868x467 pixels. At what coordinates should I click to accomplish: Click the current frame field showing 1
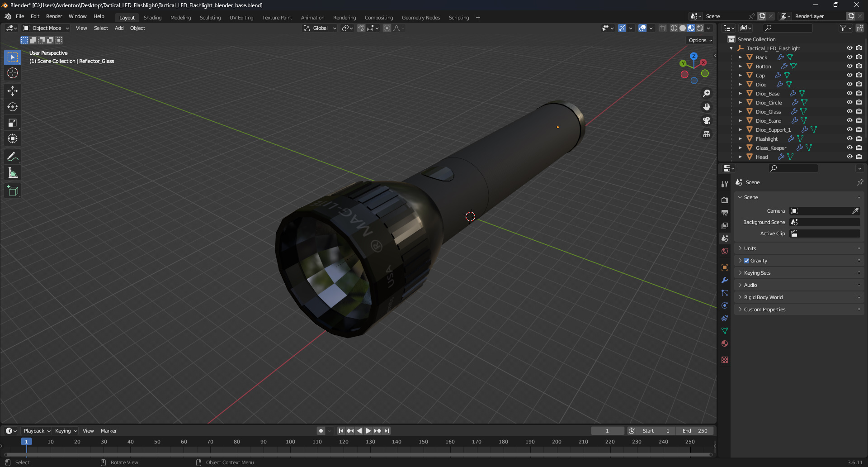[x=607, y=431]
